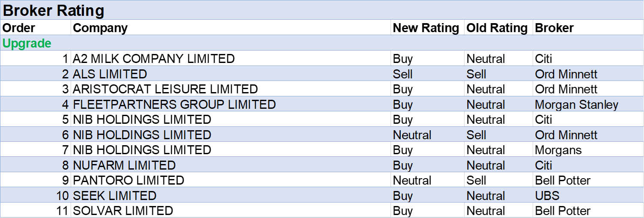Click the Citi broker cell
The height and width of the screenshot is (218, 644).
click(x=544, y=165)
